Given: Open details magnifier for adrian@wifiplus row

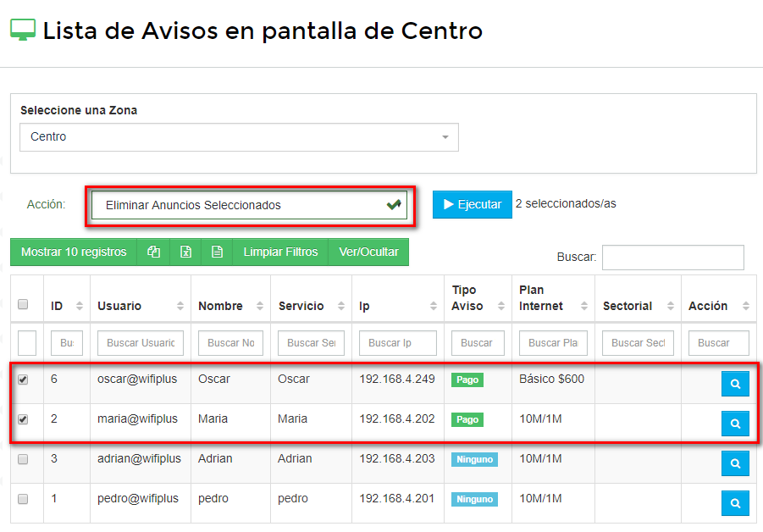Looking at the screenshot, I should pyautogui.click(x=735, y=463).
